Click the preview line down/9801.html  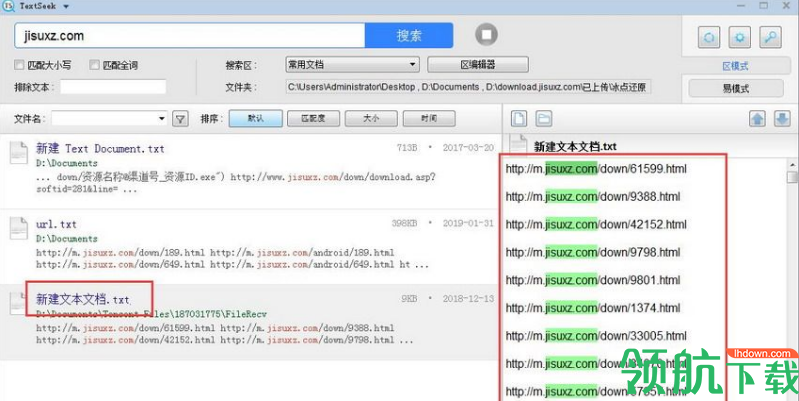(593, 280)
